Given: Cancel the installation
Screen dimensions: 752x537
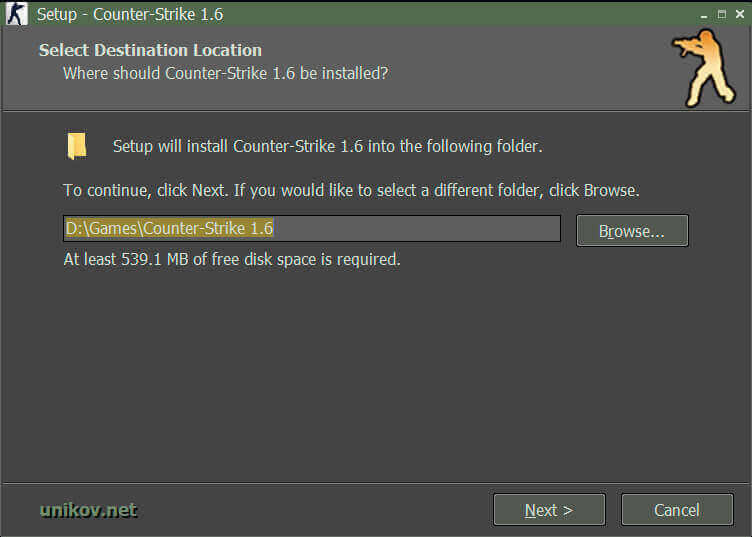Looking at the screenshot, I should 677,510.
